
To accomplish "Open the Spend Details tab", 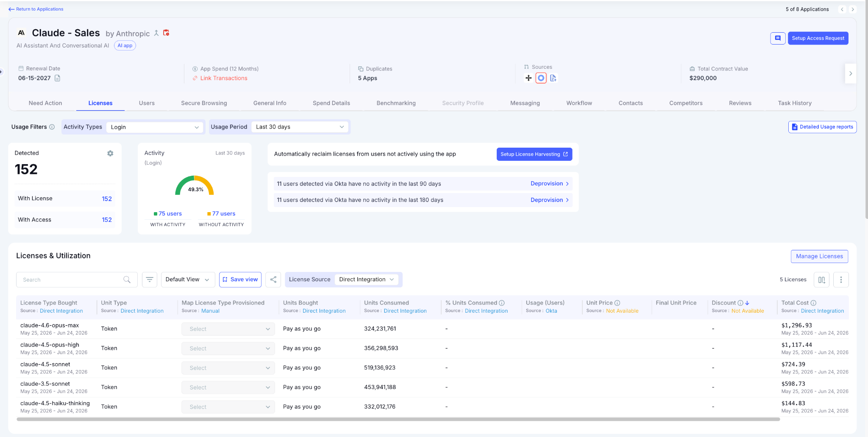I will pos(331,103).
